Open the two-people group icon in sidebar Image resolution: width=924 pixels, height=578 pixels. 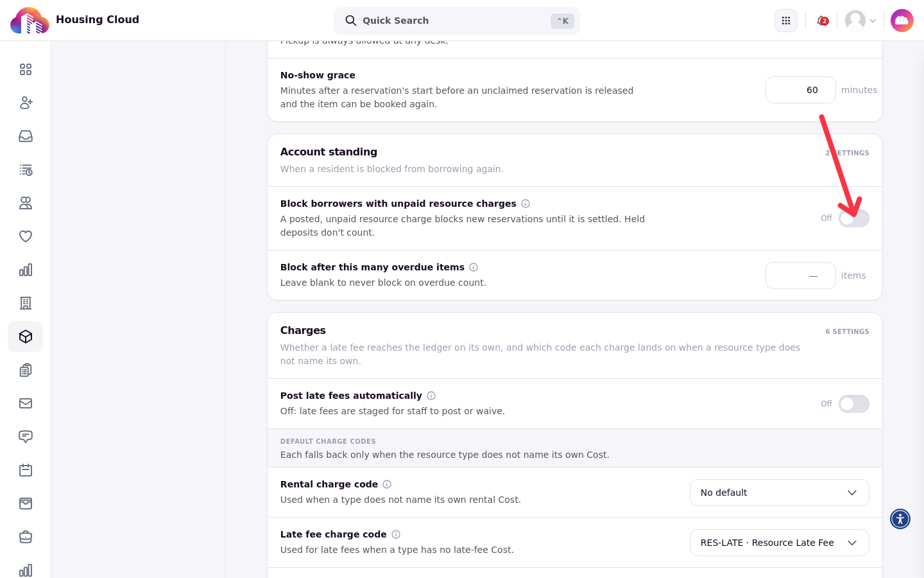26,203
